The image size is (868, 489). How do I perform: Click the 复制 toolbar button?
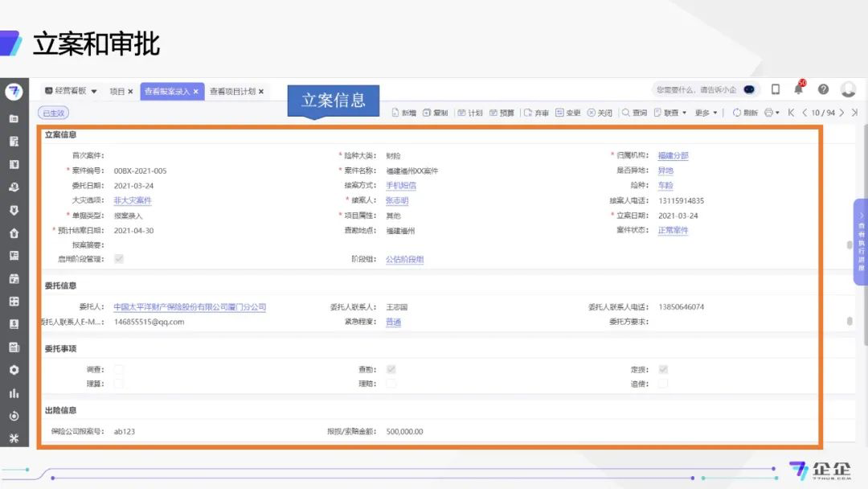coord(435,113)
